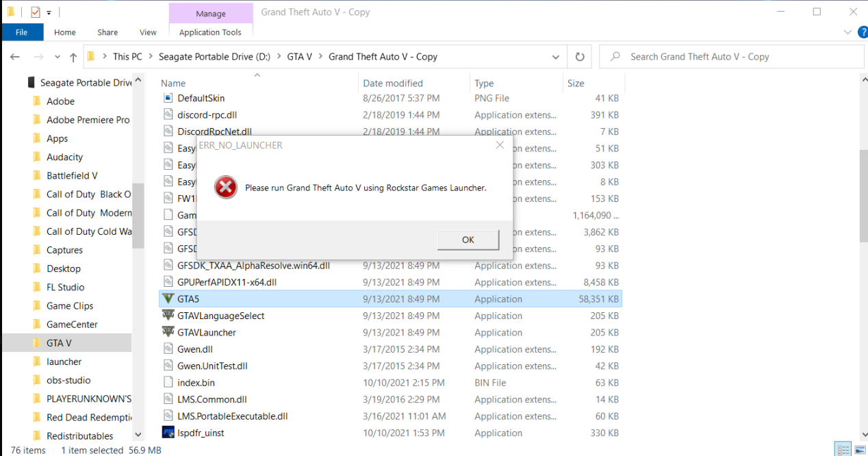Switch to details view button

tap(844, 450)
